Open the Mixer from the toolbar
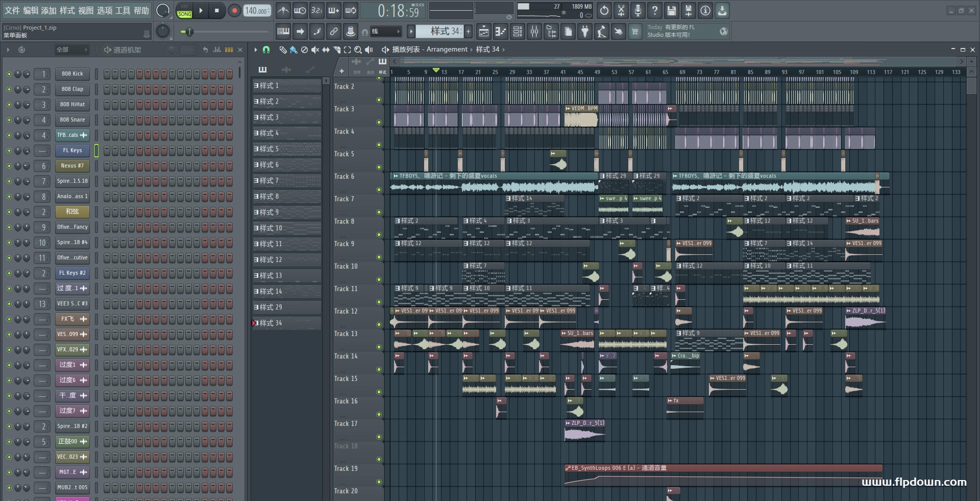 [534, 32]
